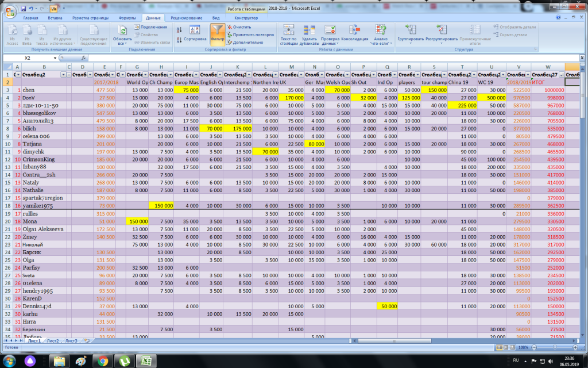Click the Ungroup icon (Разгруппировать)

(x=442, y=32)
